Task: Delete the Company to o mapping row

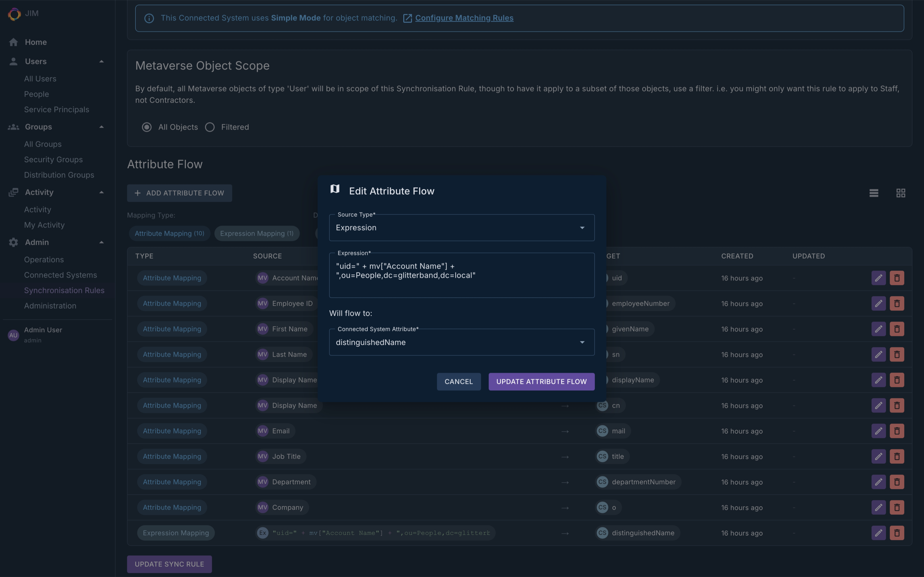Action: pyautogui.click(x=896, y=507)
